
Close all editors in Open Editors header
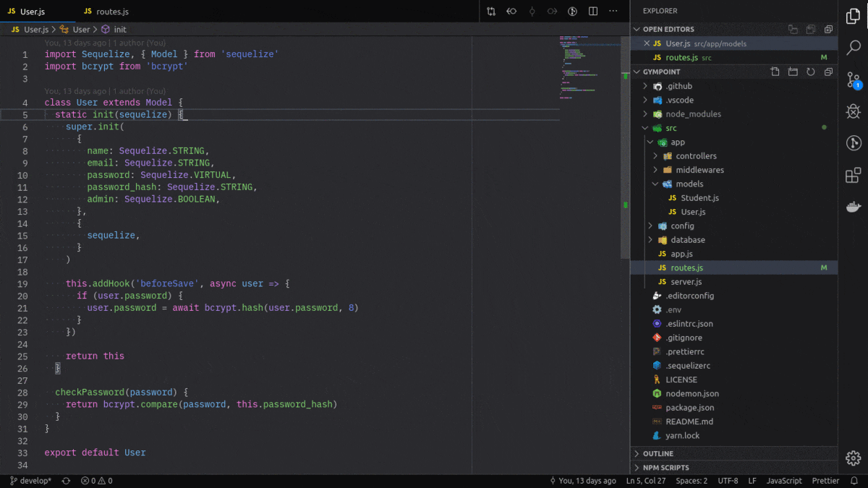[828, 30]
